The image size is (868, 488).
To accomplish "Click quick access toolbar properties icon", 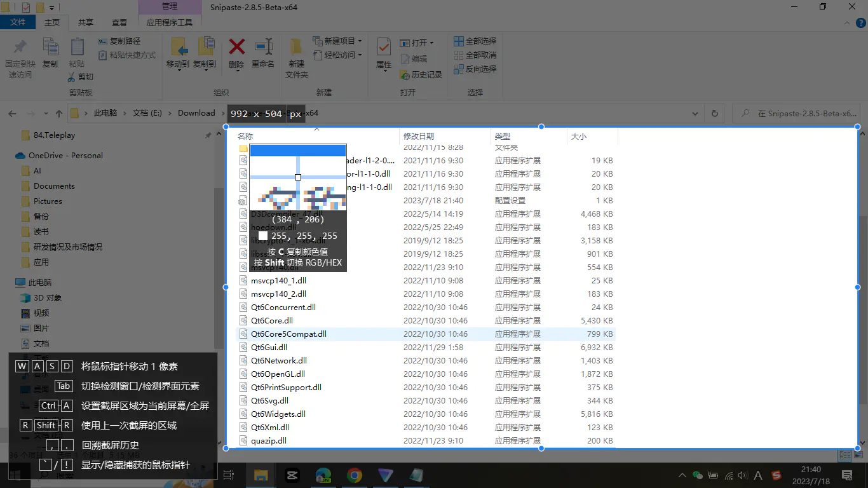I will click(26, 8).
